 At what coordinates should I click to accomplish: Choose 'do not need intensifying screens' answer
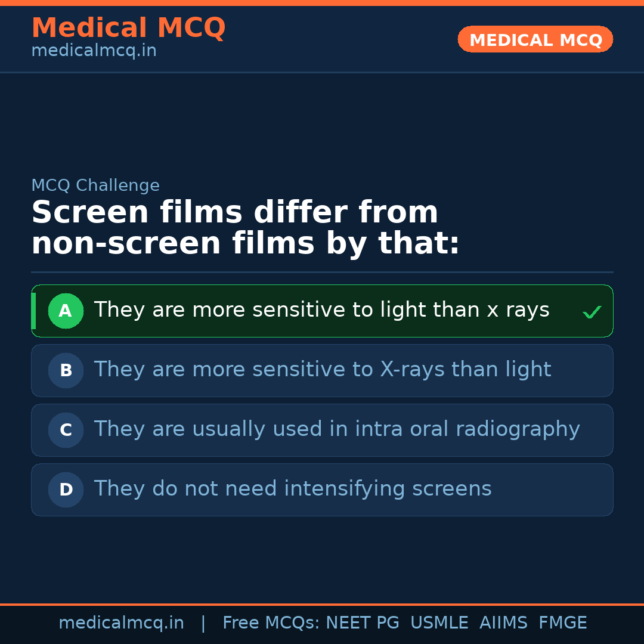coord(292,489)
